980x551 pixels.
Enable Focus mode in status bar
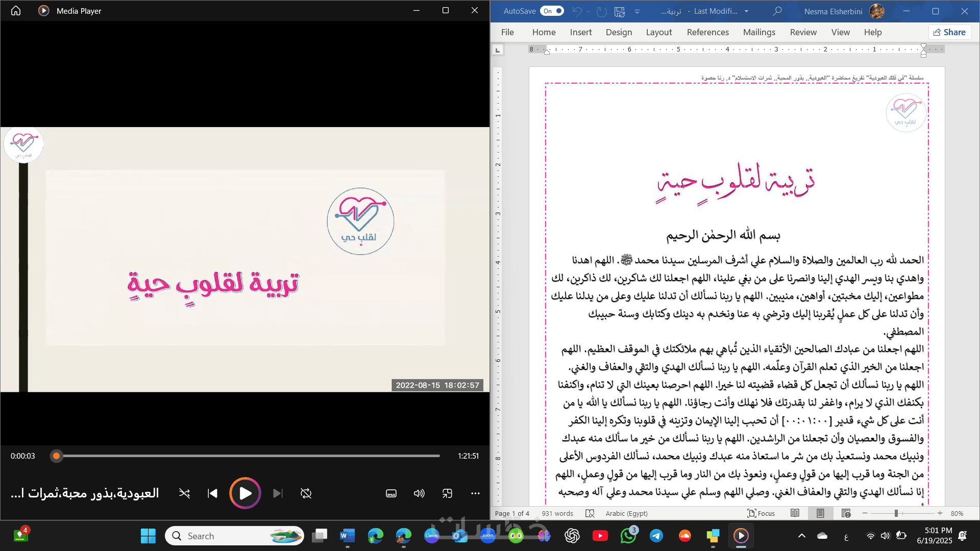(761, 513)
